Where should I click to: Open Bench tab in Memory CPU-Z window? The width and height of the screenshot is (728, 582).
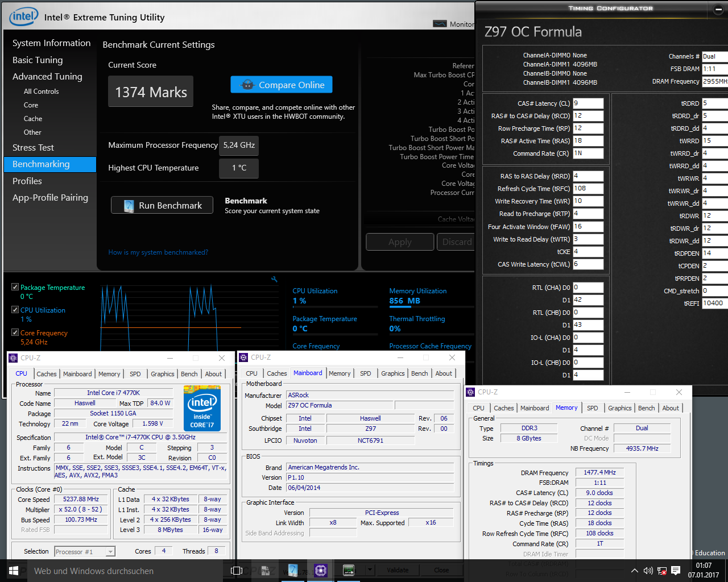point(646,408)
